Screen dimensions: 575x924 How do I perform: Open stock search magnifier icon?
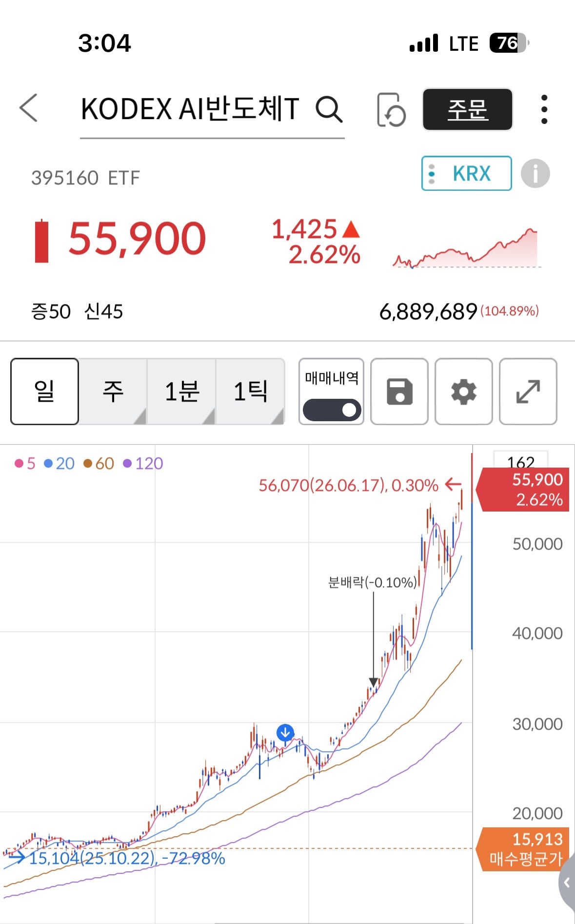click(329, 109)
